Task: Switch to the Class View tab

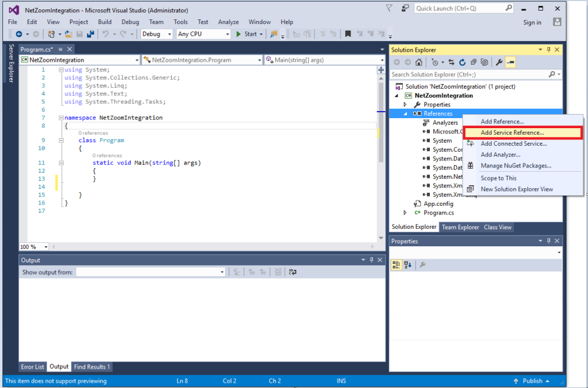Action: pos(497,227)
